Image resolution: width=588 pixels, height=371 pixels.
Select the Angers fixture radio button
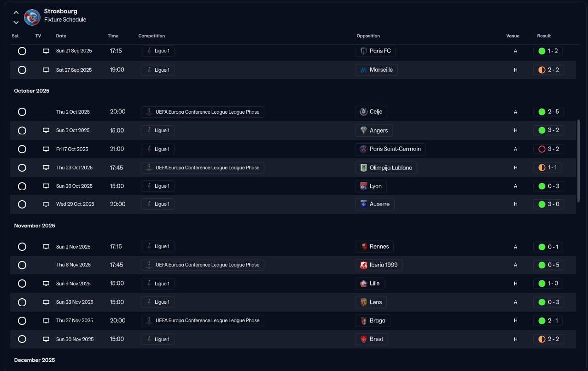tap(22, 131)
